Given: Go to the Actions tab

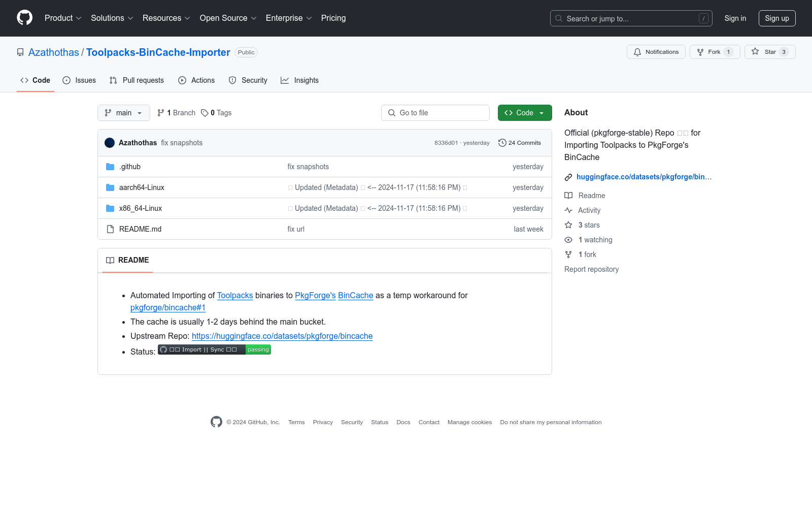Looking at the screenshot, I should 196,80.
